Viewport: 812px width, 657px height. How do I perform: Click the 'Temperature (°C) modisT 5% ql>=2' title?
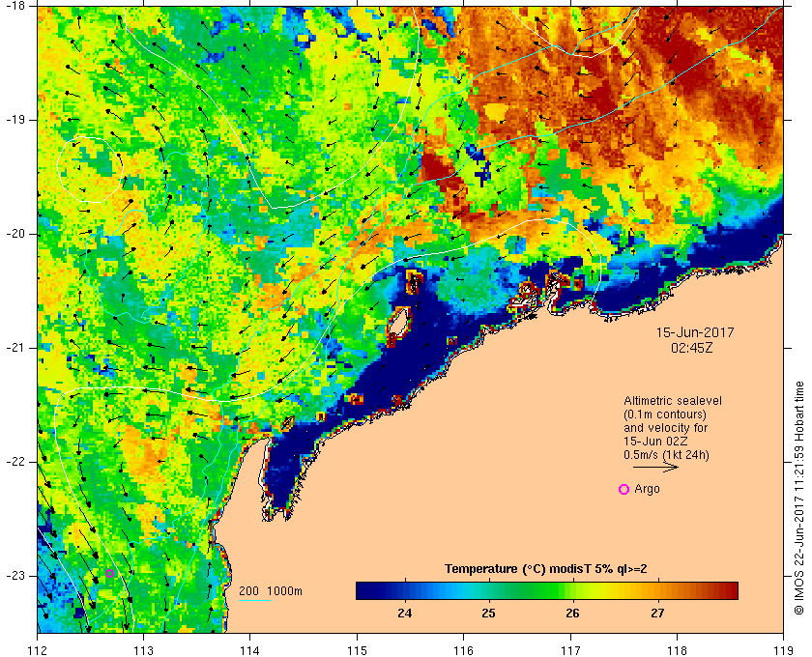click(x=546, y=569)
